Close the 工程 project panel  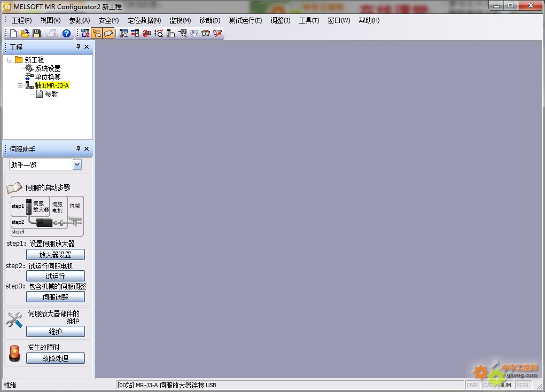coord(87,46)
